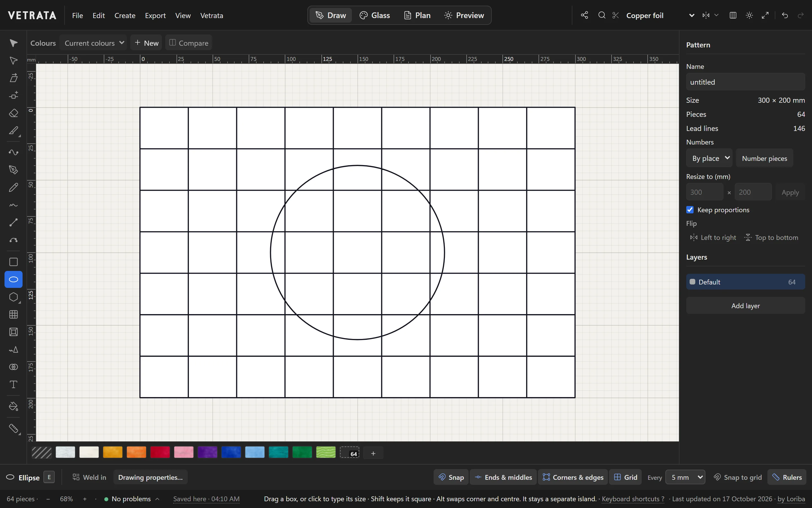Uncheck the Keep proportions checkbox
Screen dimensions: 812x508
pyautogui.click(x=690, y=210)
